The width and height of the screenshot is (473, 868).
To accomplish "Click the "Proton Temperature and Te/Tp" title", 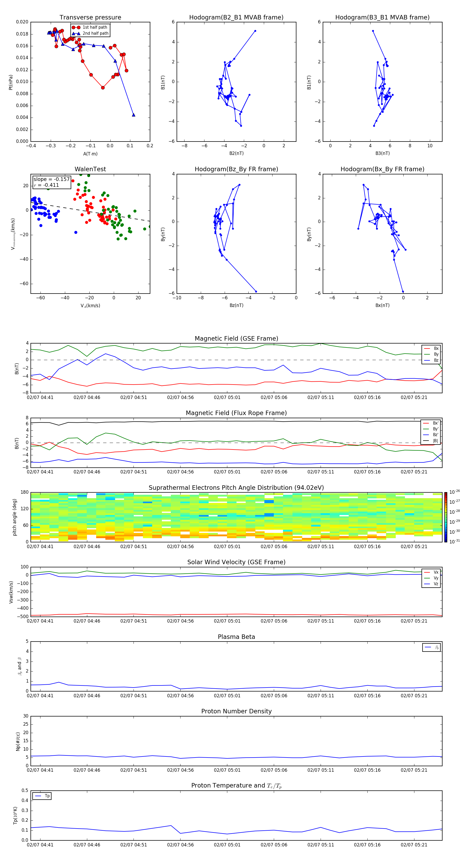I will coord(236,785).
